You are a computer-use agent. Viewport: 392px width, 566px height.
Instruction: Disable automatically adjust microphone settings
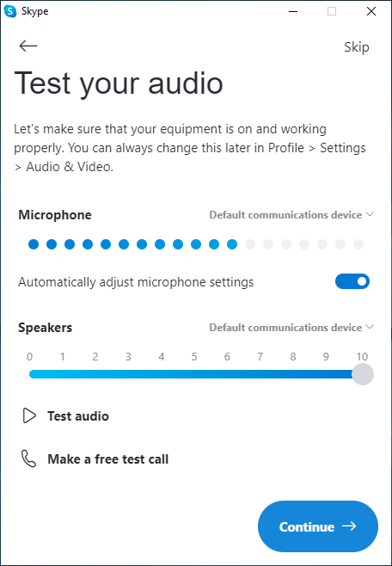pyautogui.click(x=352, y=281)
